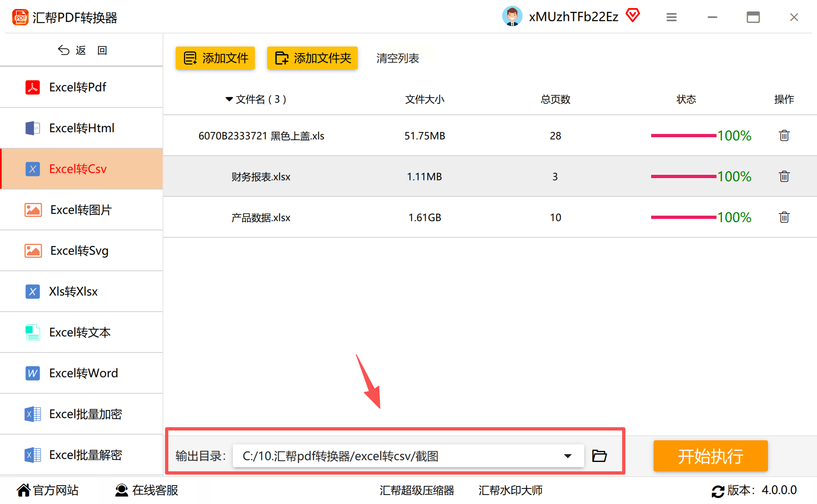Open output folder browse icon
The image size is (817, 504).
[x=599, y=455]
